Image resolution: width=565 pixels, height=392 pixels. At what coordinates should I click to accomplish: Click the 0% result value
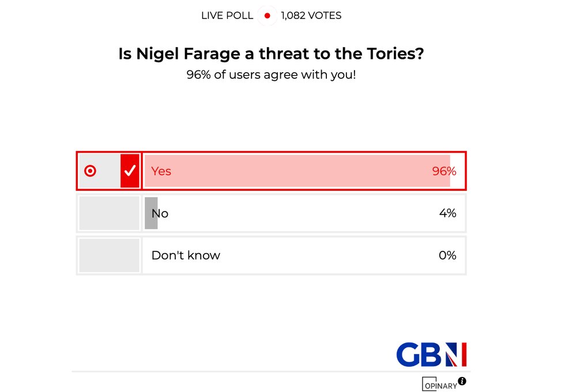[447, 255]
